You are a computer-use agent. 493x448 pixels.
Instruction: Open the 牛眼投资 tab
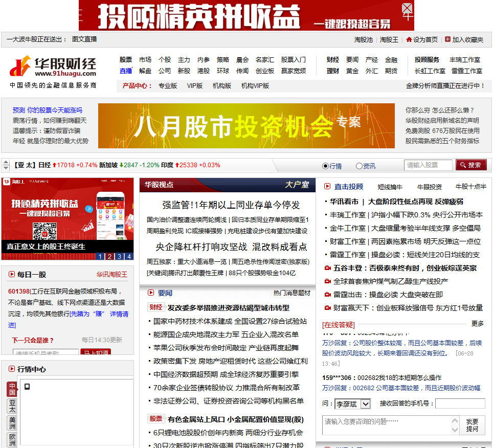tap(429, 187)
